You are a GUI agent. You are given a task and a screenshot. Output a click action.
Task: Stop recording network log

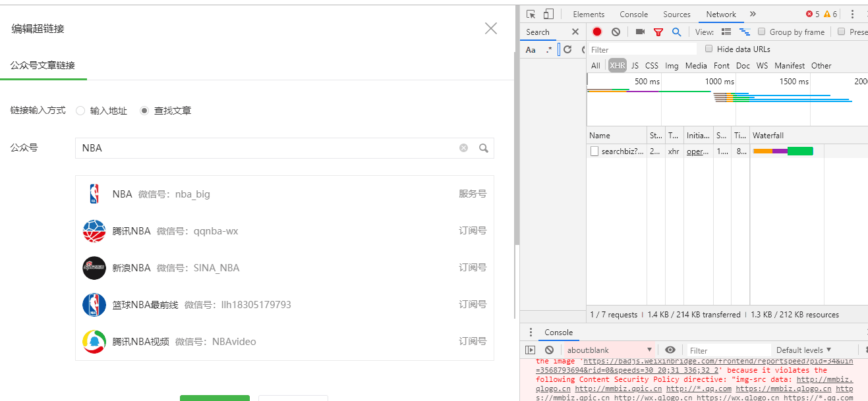pos(597,32)
